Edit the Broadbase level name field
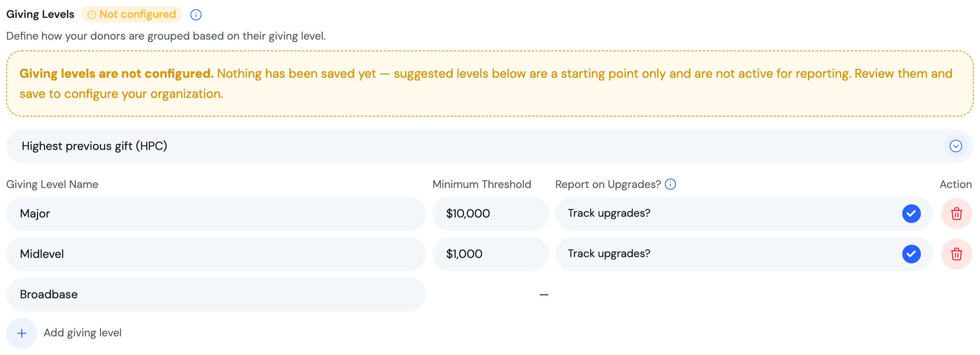The image size is (980, 355). click(x=216, y=294)
